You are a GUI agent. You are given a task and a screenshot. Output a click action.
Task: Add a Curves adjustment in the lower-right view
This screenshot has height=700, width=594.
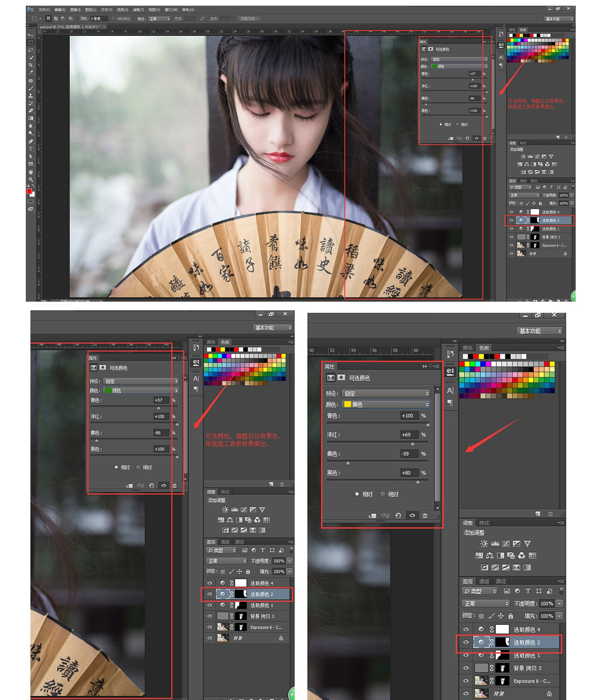(506, 543)
